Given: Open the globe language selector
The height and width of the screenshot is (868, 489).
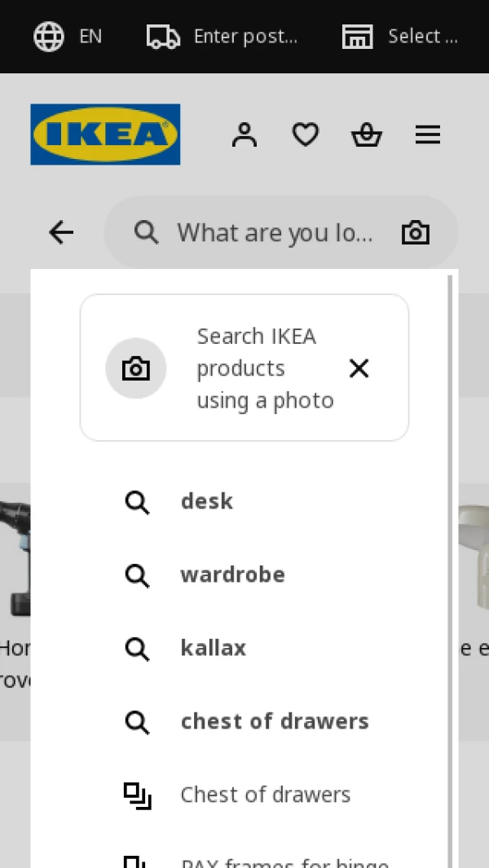Looking at the screenshot, I should (x=49, y=37).
